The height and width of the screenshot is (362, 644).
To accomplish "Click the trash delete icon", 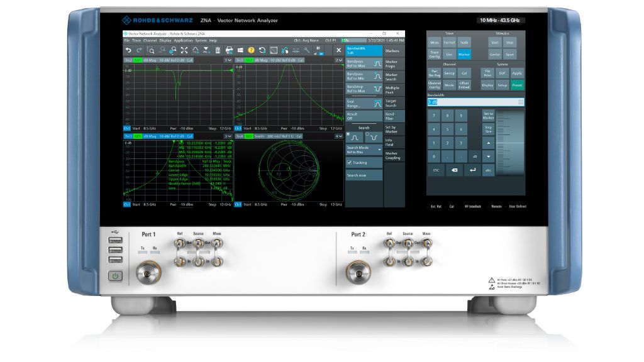I will coord(218,50).
